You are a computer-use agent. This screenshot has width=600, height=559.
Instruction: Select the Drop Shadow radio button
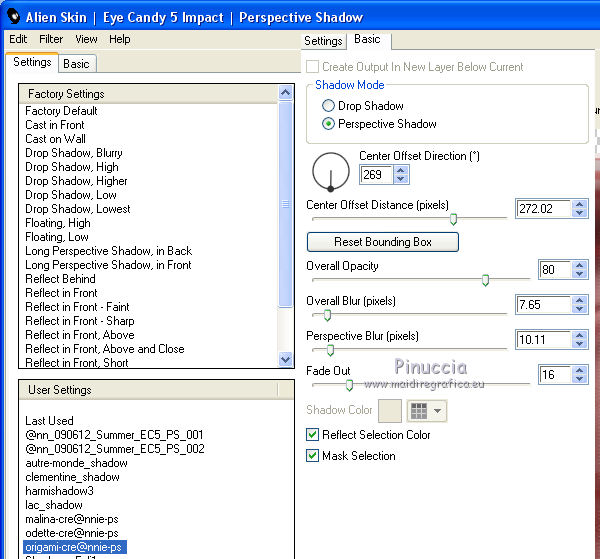pos(328,106)
